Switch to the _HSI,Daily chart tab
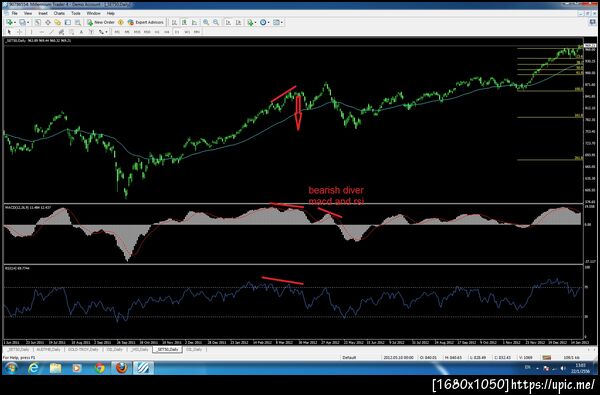 coord(139,350)
